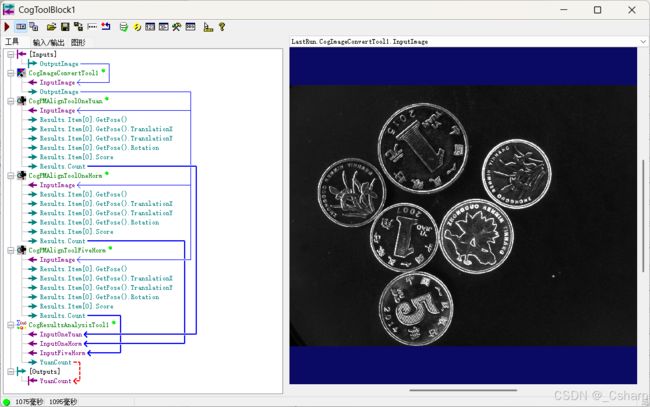
Task: Select InputImage under CogImageConvertTool1
Action: coord(57,82)
